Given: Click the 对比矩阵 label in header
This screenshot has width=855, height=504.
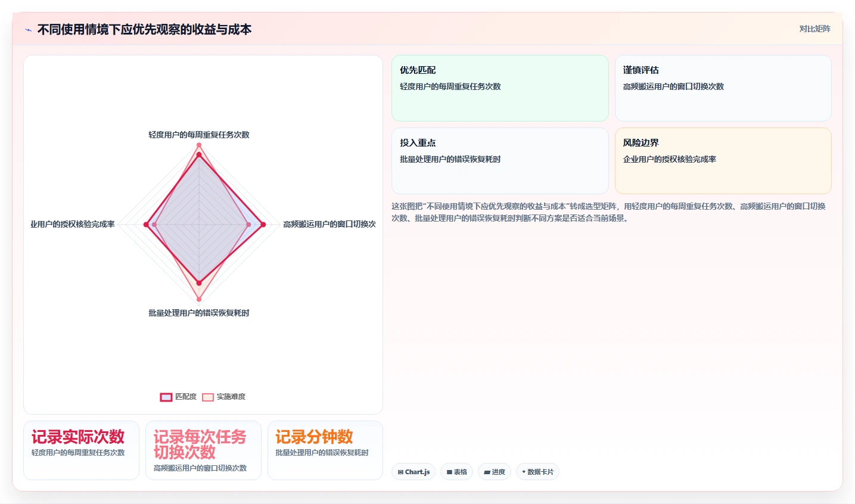Looking at the screenshot, I should click(x=814, y=29).
